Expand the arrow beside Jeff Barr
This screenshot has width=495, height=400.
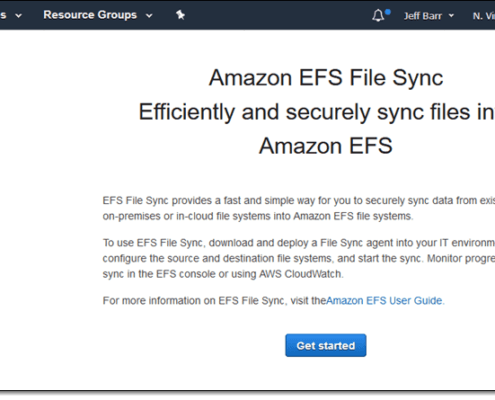[451, 16]
